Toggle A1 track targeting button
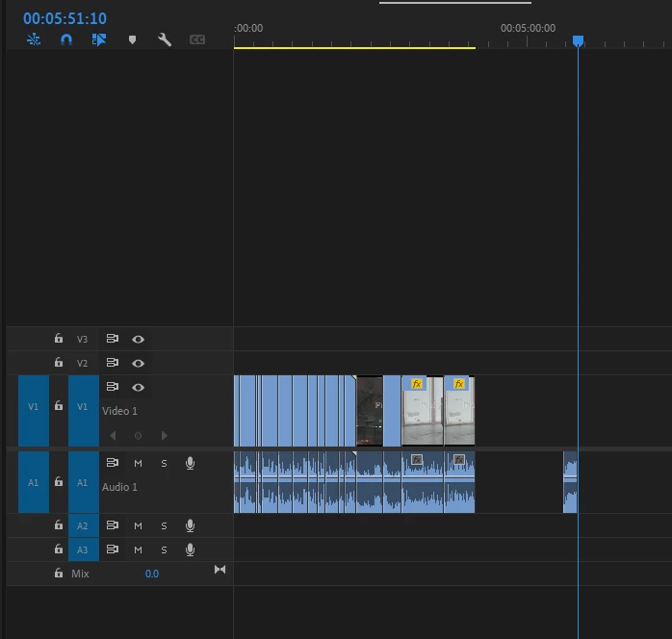This screenshot has width=672, height=639. tap(84, 482)
